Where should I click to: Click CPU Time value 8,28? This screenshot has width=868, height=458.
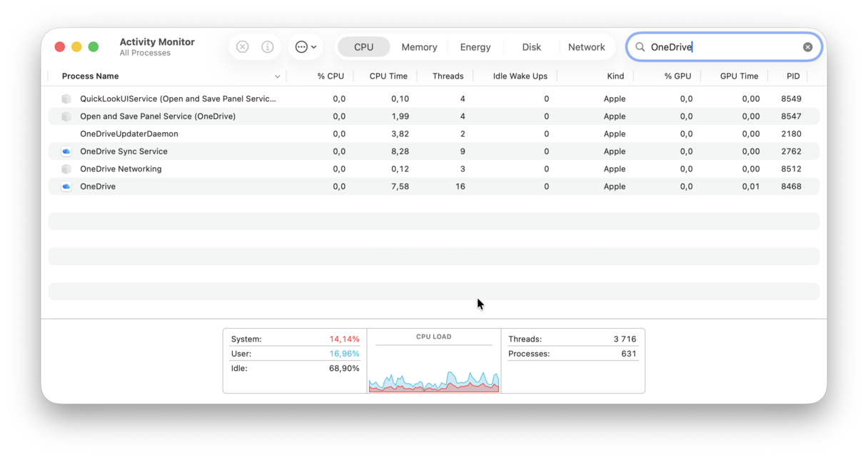tap(400, 151)
